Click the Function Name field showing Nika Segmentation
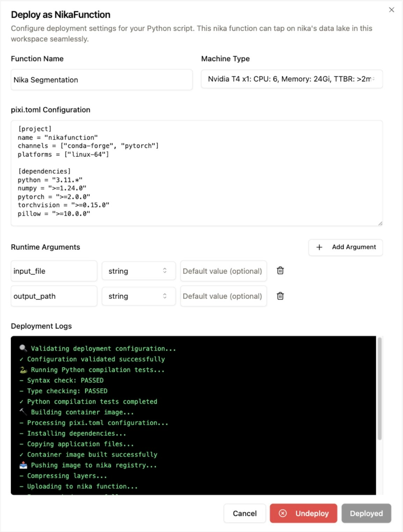 coord(102,80)
